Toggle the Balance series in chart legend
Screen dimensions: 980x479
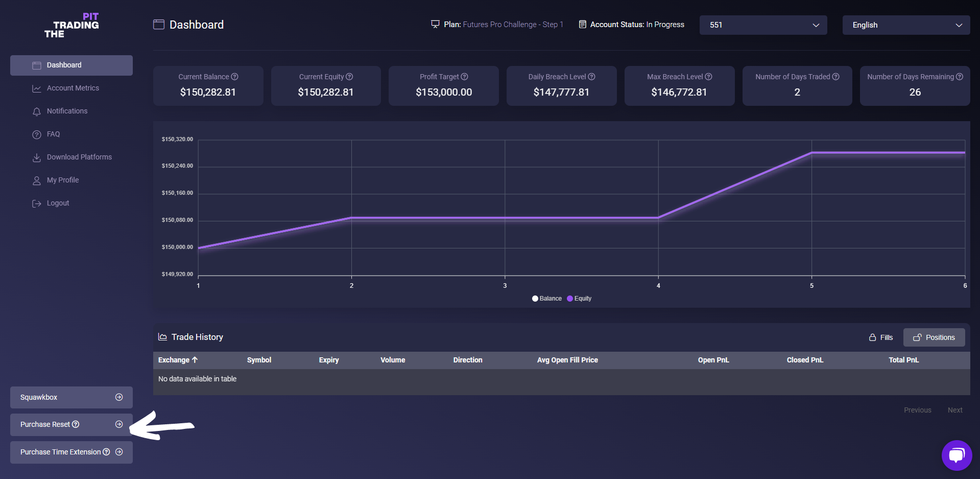(546, 299)
